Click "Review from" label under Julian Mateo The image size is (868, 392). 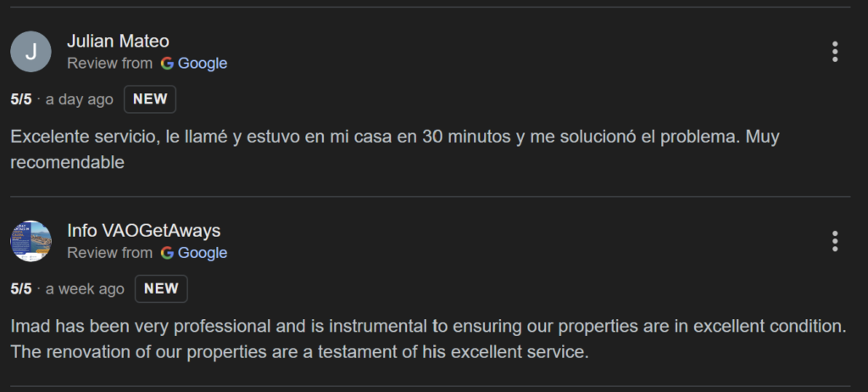point(109,63)
